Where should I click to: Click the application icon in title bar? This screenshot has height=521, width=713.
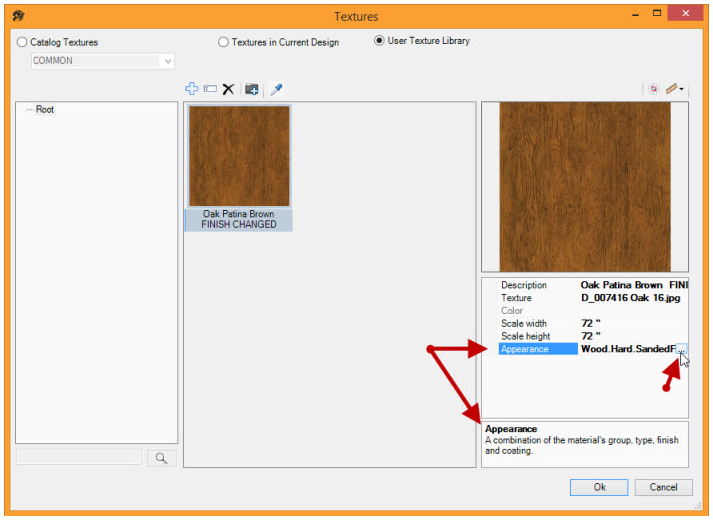[x=18, y=16]
